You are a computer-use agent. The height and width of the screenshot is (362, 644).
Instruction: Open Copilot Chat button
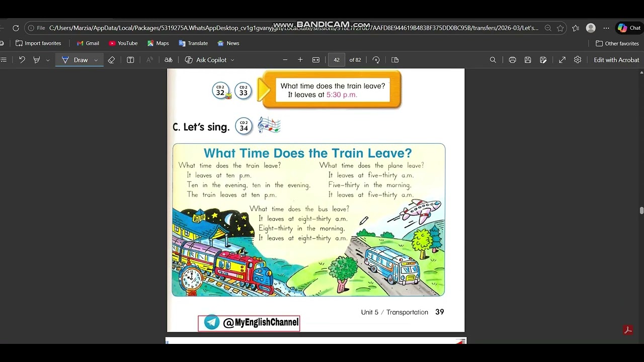pos(629,28)
